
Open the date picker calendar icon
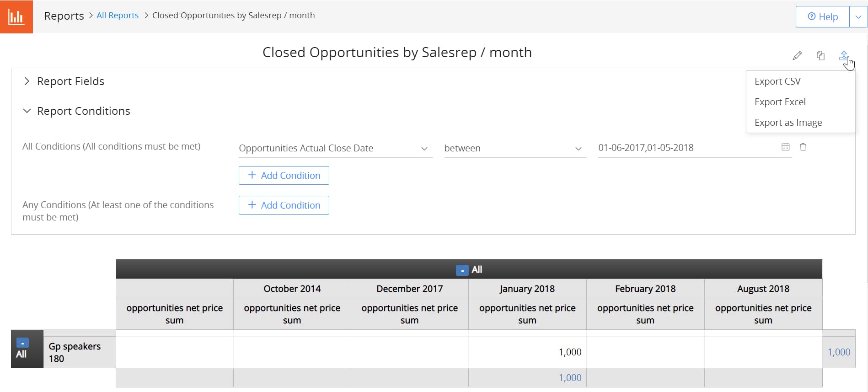point(786,147)
